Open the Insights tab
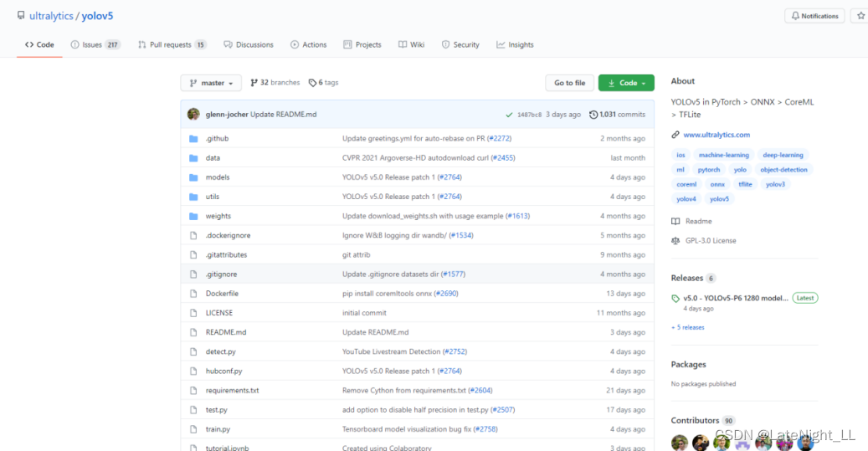Image resolution: width=868 pixels, height=451 pixels. click(515, 45)
